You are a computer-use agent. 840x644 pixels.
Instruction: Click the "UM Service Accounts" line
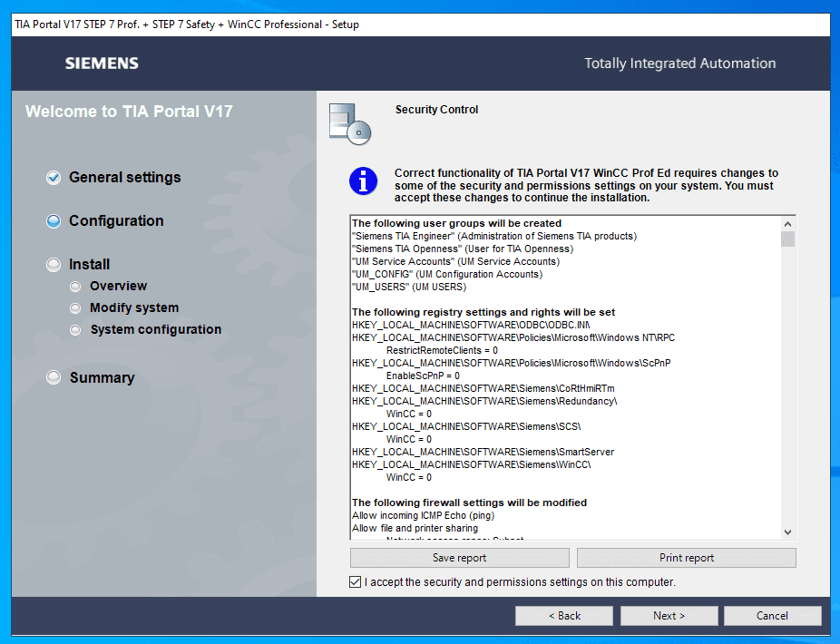(x=456, y=261)
